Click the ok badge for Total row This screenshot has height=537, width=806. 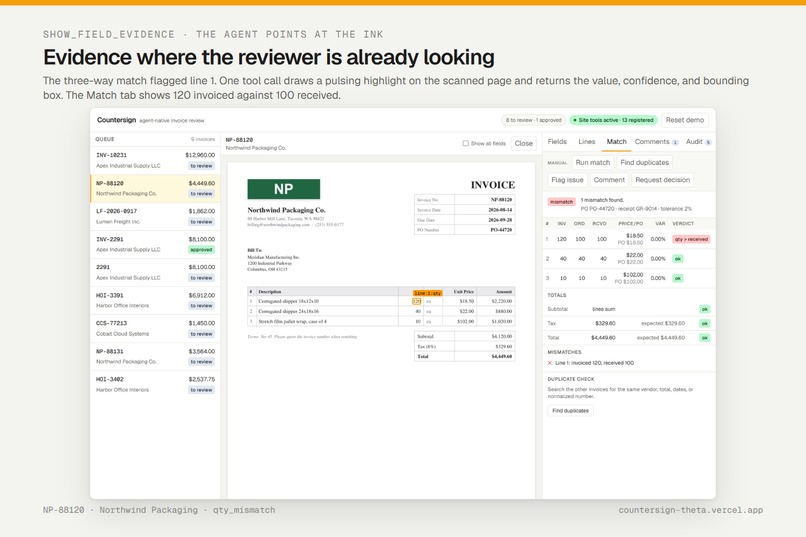(x=705, y=338)
